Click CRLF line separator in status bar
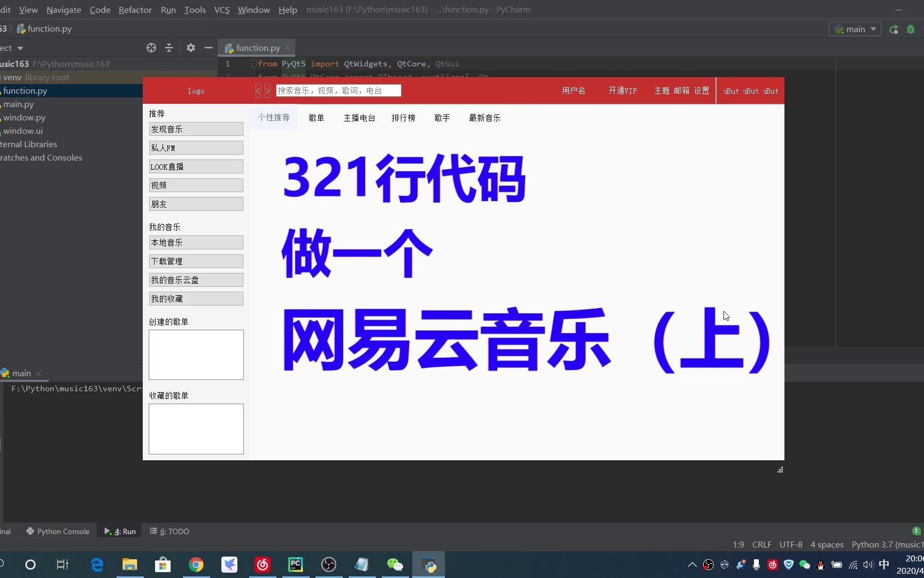The height and width of the screenshot is (578, 924). pyautogui.click(x=761, y=545)
